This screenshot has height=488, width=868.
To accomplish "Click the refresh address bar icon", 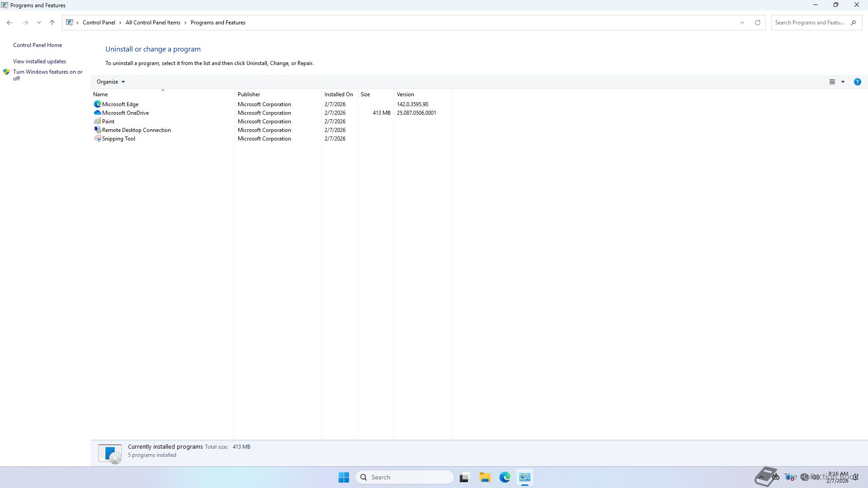I will click(x=758, y=23).
